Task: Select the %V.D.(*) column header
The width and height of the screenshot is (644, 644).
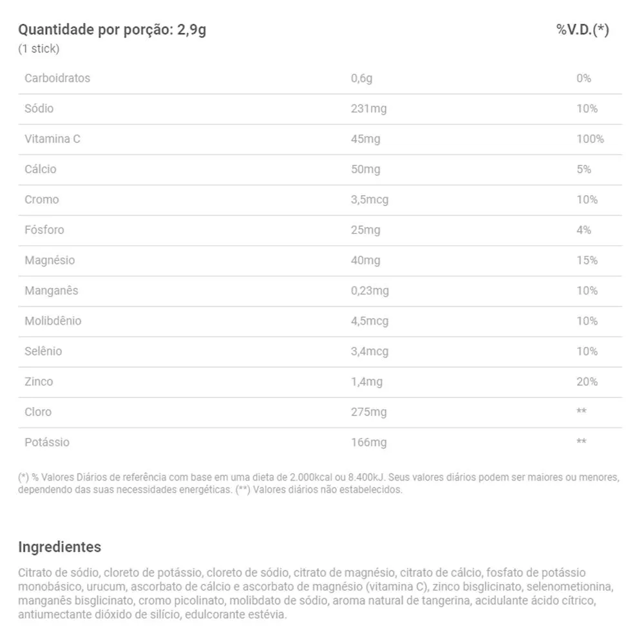Action: (582, 30)
